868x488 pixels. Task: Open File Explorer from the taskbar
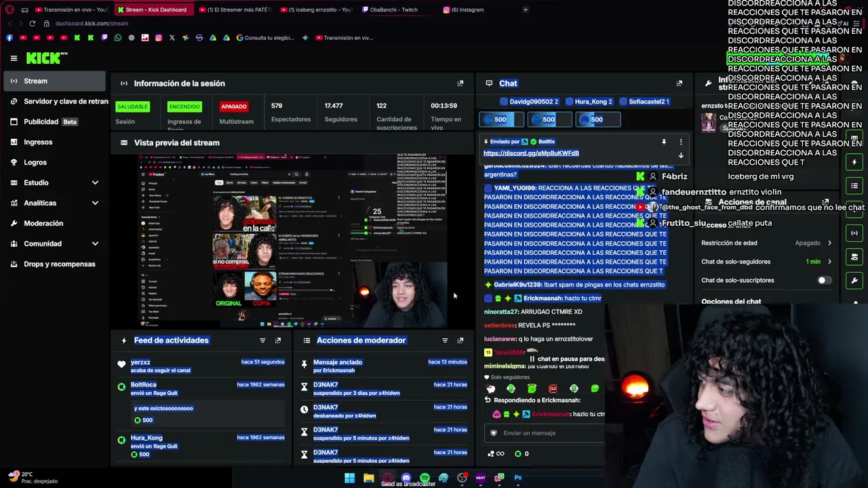(x=368, y=478)
